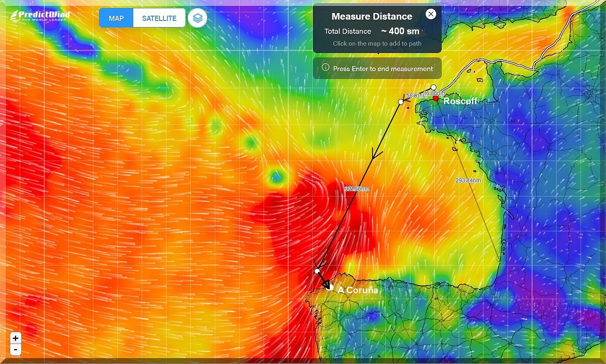The width and height of the screenshot is (606, 364).
Task: Click the info icon beside Press Enter hint
Action: pyautogui.click(x=325, y=67)
